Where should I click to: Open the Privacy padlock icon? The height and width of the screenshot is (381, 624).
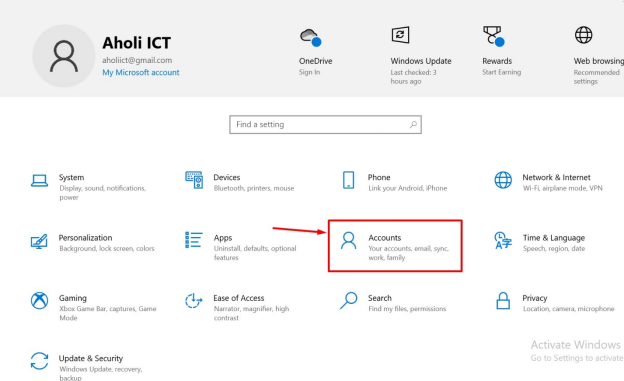tap(503, 301)
